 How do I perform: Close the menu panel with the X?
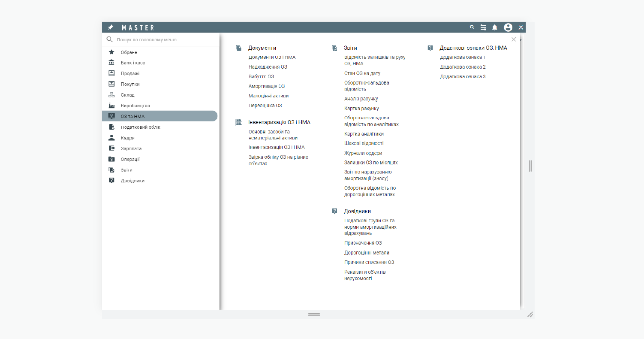[x=514, y=39]
